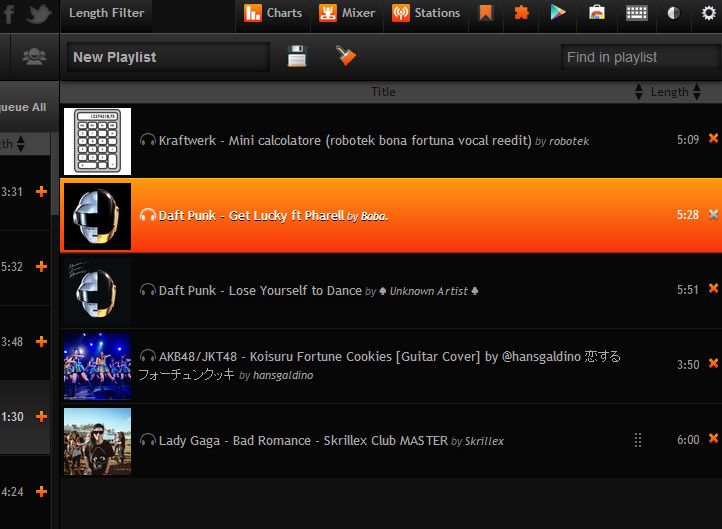Open the Unknown Artist uploader link
The image size is (722, 529).
pyautogui.click(x=429, y=291)
